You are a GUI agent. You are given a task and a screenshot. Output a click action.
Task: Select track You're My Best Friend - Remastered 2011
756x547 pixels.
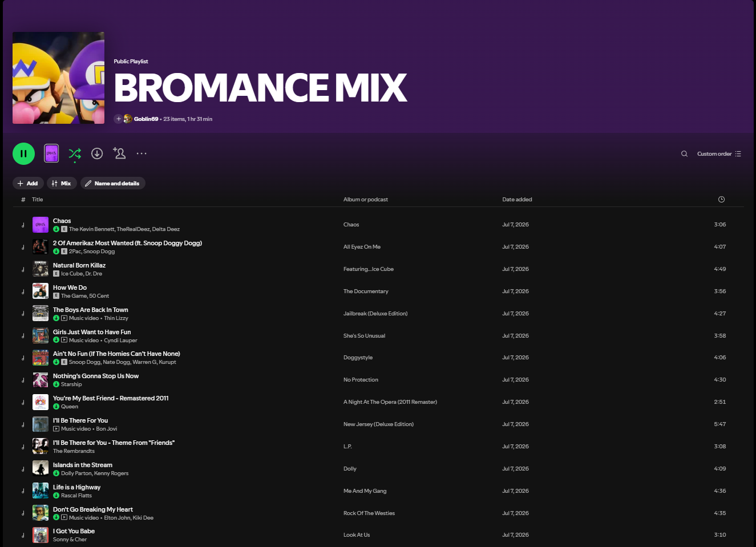(x=111, y=398)
